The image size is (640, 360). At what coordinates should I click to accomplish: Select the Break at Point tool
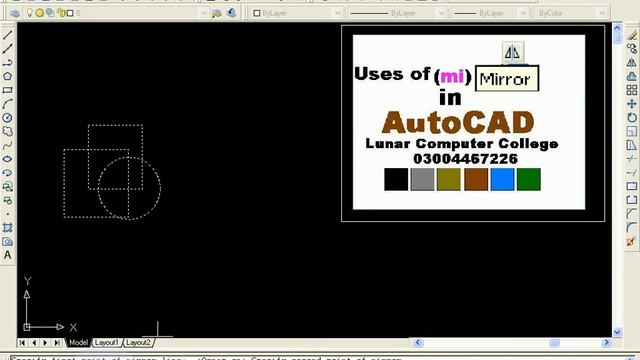click(632, 186)
